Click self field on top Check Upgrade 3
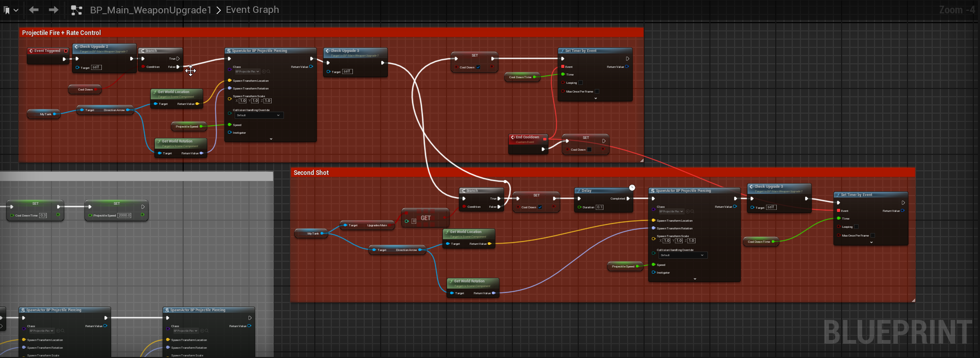Viewport: 980px width, 358px height. (x=347, y=71)
